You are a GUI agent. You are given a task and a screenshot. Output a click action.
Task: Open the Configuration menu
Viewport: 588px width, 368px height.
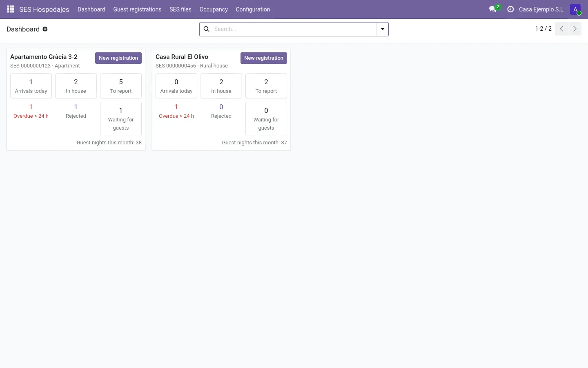253,9
